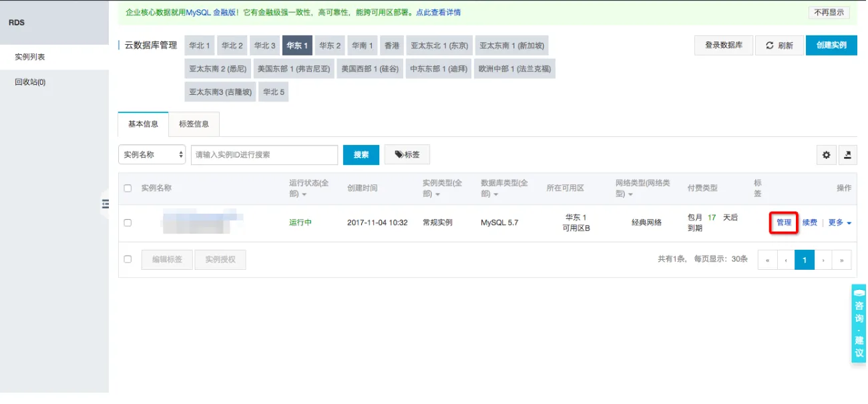This screenshot has width=868, height=404.
Task: Click the 运行中 status text
Action: click(300, 222)
